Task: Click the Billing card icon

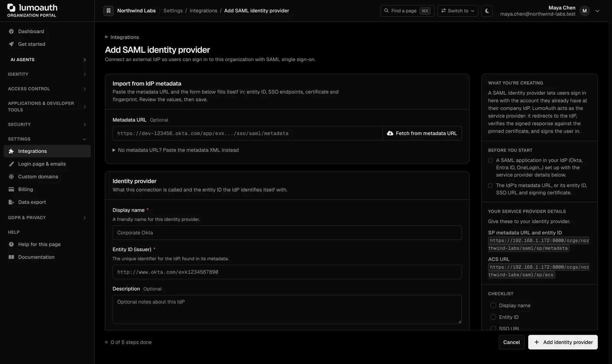Action: click(x=11, y=189)
